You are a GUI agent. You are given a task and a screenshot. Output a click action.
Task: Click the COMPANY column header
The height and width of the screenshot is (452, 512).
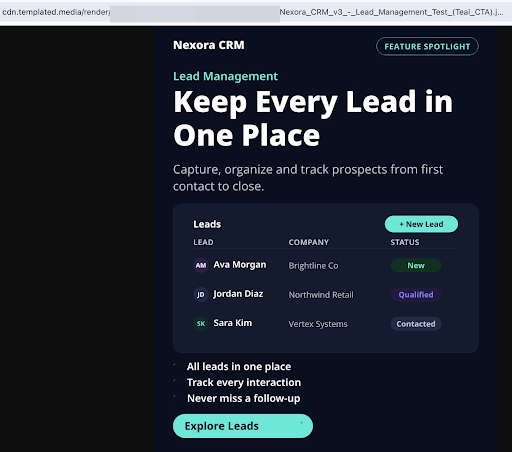point(309,242)
